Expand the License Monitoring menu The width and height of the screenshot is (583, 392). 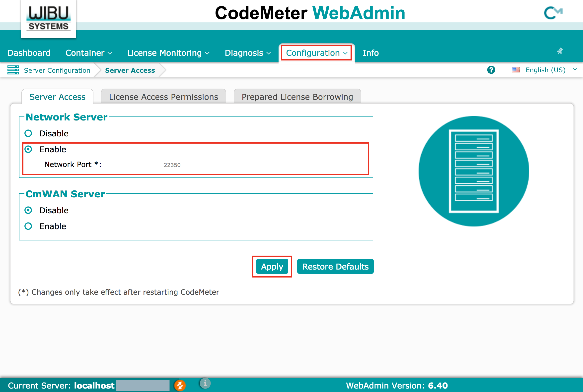click(168, 53)
